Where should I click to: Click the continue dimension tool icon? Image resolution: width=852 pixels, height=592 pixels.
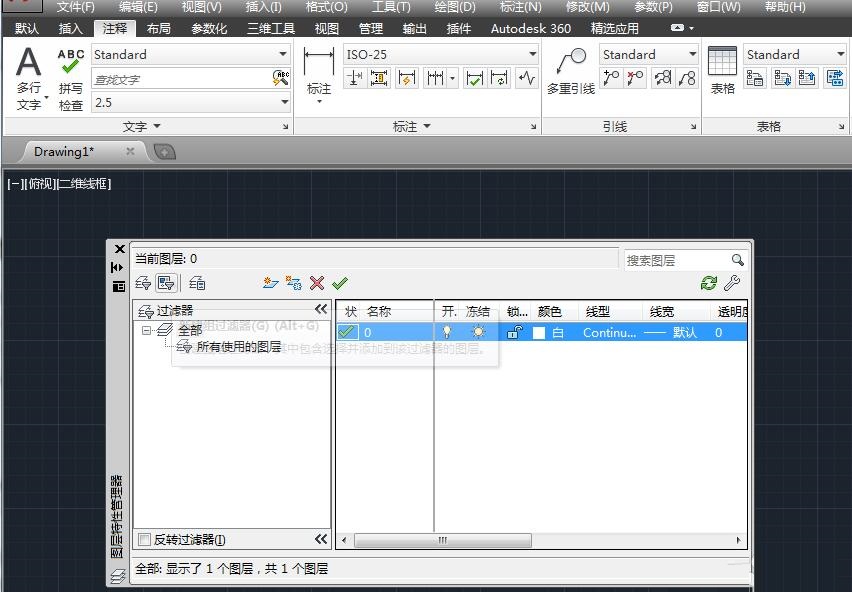[435, 78]
